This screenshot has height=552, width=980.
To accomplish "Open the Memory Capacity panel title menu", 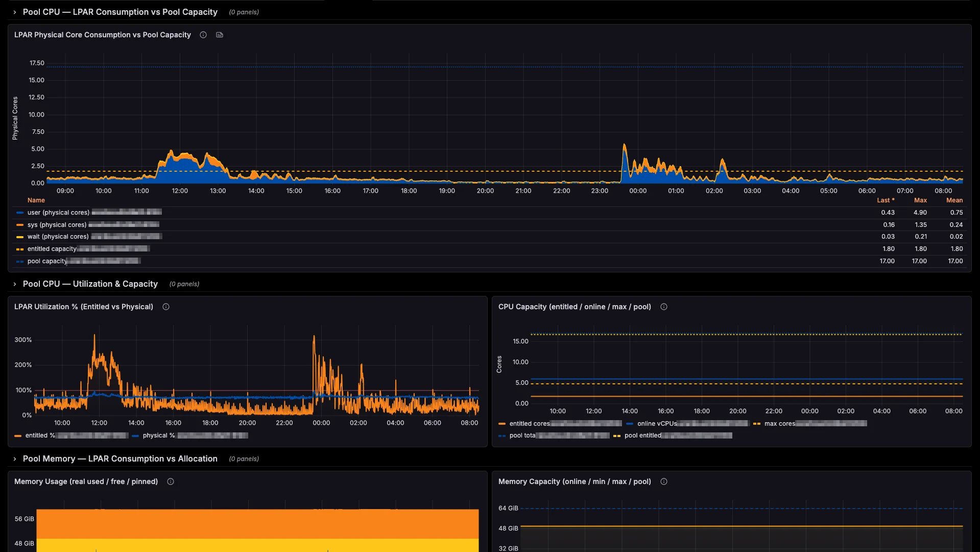I will [575, 481].
